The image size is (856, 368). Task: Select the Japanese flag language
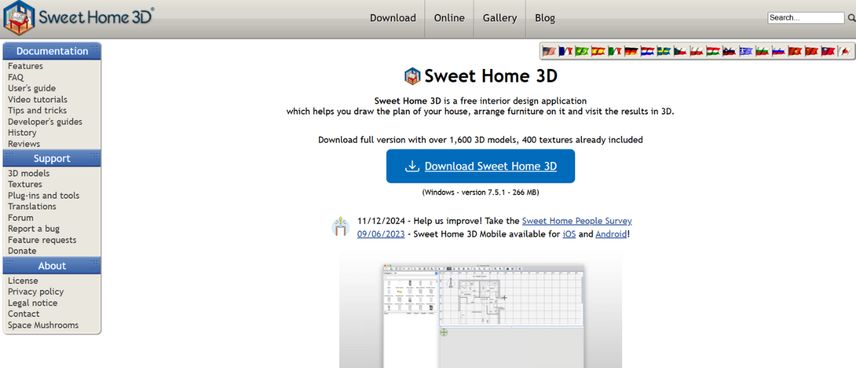[x=845, y=51]
